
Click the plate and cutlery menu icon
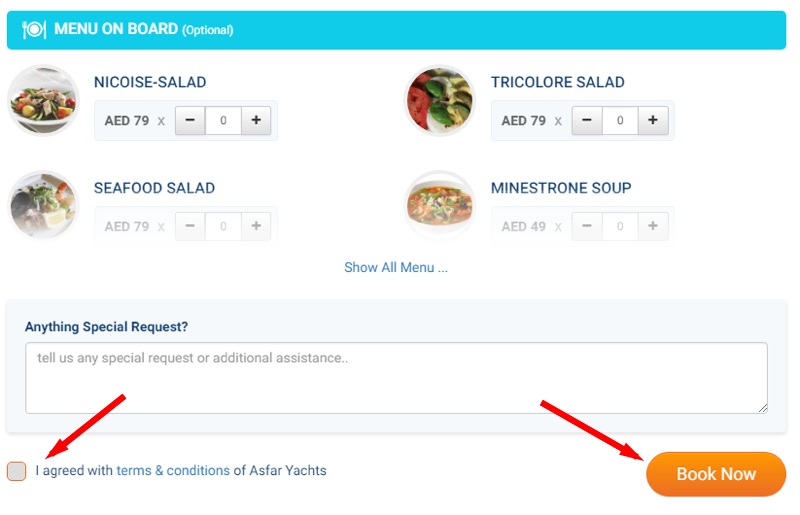coord(34,30)
